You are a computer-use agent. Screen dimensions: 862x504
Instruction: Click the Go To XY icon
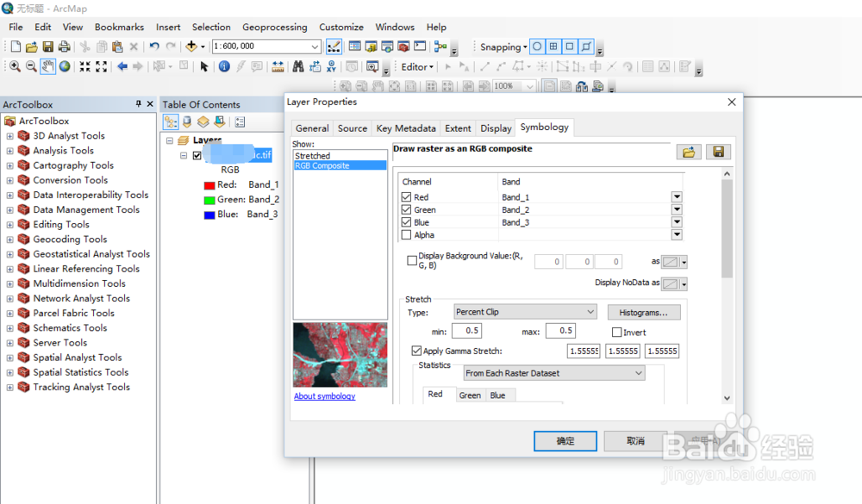332,66
